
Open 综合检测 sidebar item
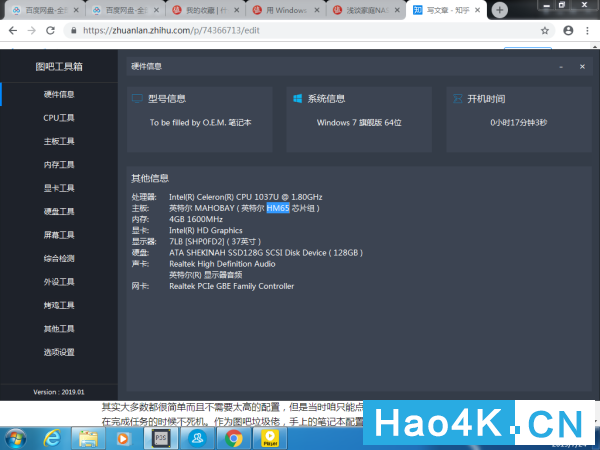[59, 258]
